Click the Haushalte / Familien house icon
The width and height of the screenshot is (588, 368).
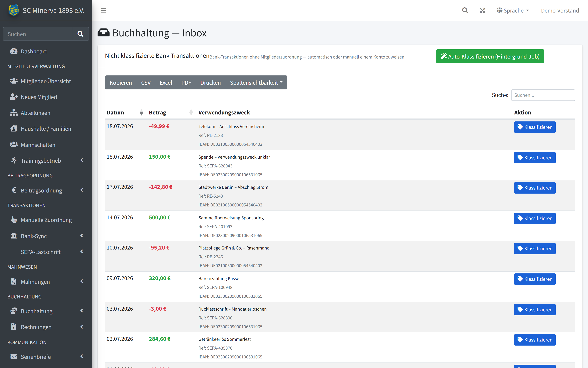(14, 128)
